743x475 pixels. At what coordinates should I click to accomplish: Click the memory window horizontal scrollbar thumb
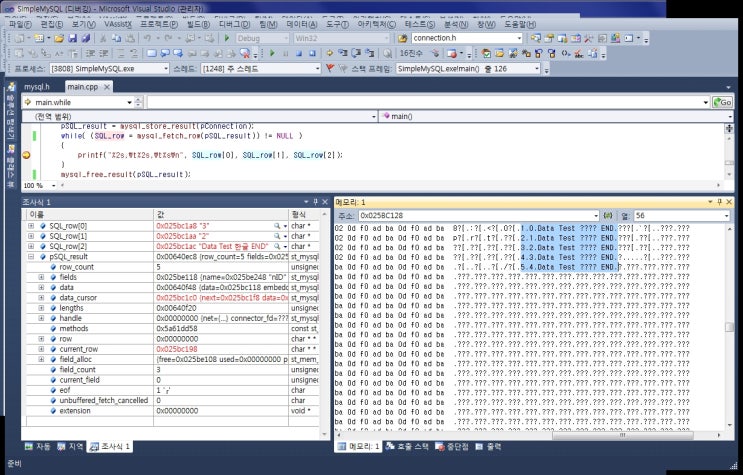623,435
